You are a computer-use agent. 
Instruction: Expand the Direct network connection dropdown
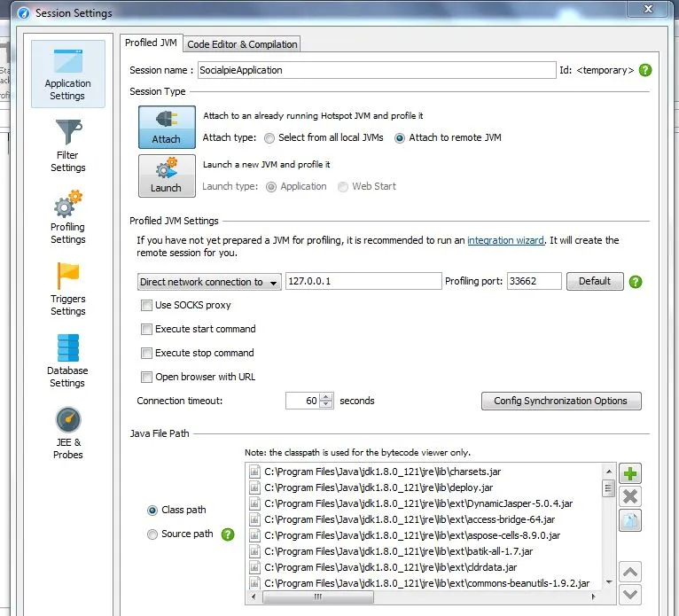pos(209,282)
